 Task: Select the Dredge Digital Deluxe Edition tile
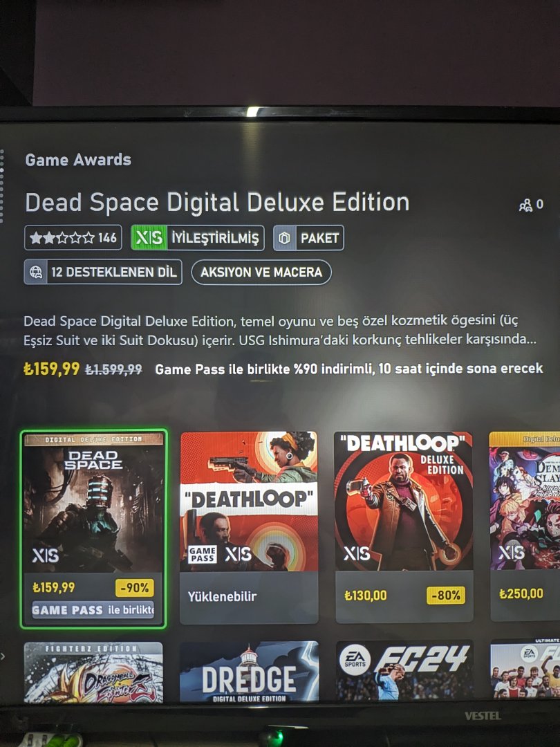(x=249, y=672)
